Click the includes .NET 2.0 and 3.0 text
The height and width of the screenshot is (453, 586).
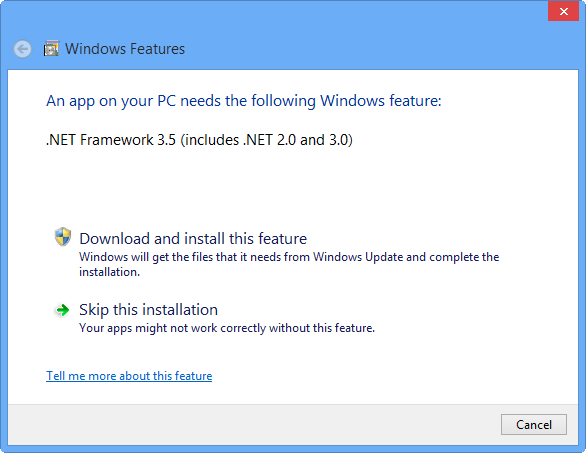click(266, 140)
